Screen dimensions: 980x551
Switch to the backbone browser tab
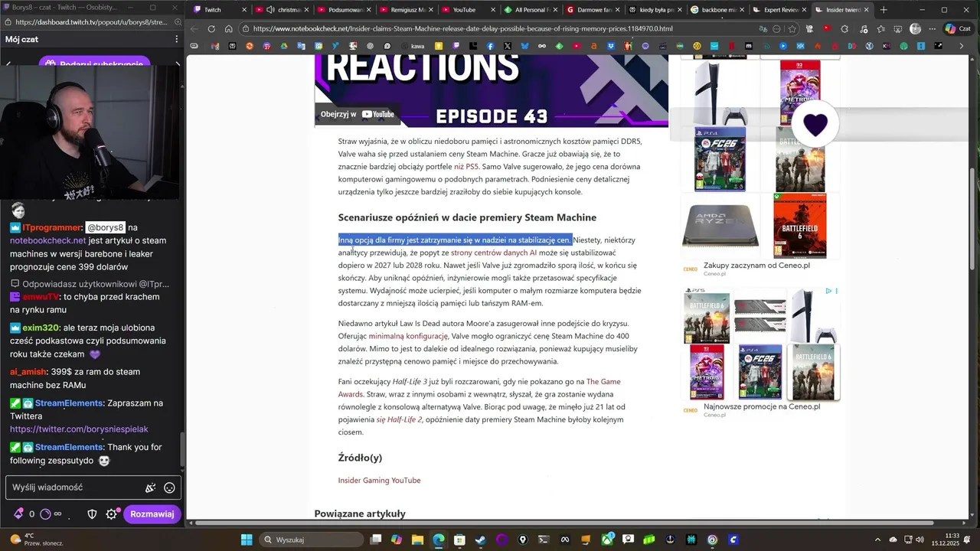pyautogui.click(x=715, y=10)
